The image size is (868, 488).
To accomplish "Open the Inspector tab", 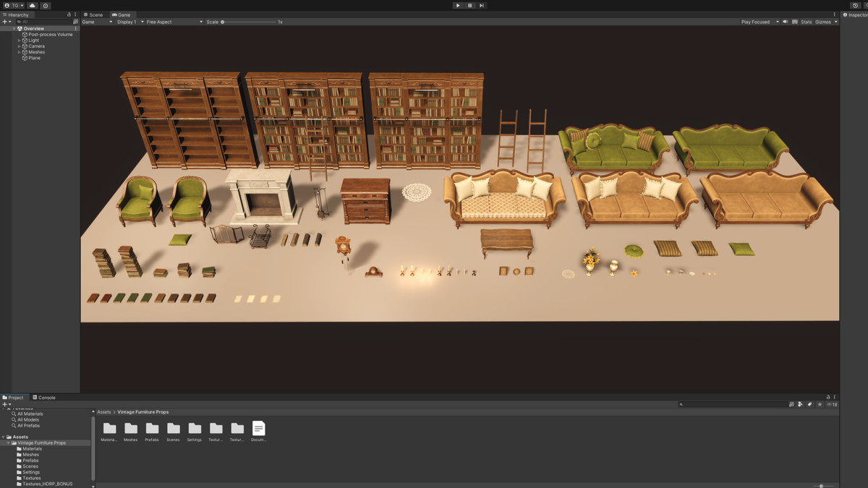I will pyautogui.click(x=855, y=14).
